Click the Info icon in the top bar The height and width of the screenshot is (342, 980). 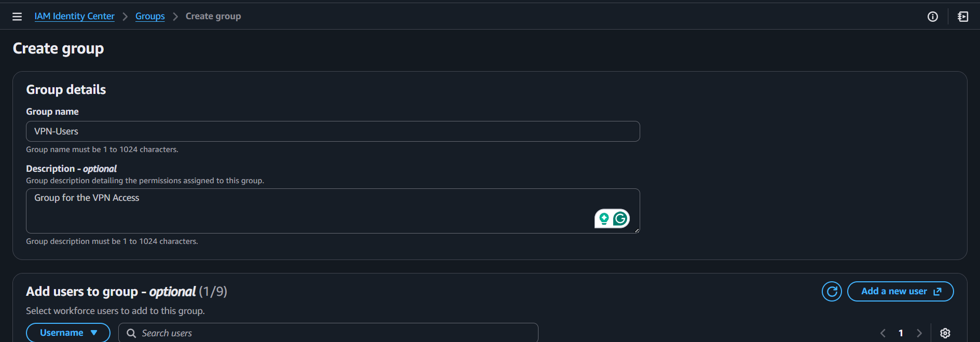[x=932, y=16]
